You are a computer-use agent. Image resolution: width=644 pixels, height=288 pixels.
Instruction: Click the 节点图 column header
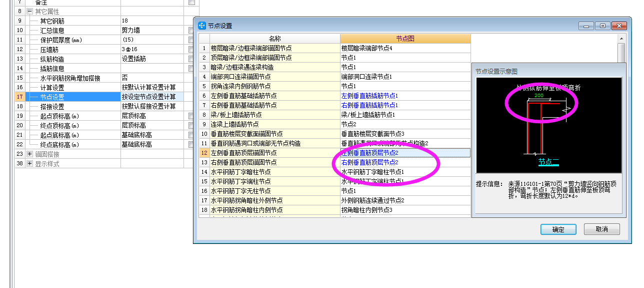[x=405, y=39]
